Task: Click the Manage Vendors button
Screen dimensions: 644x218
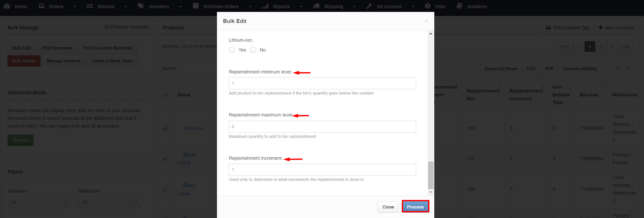Action: 64,61
